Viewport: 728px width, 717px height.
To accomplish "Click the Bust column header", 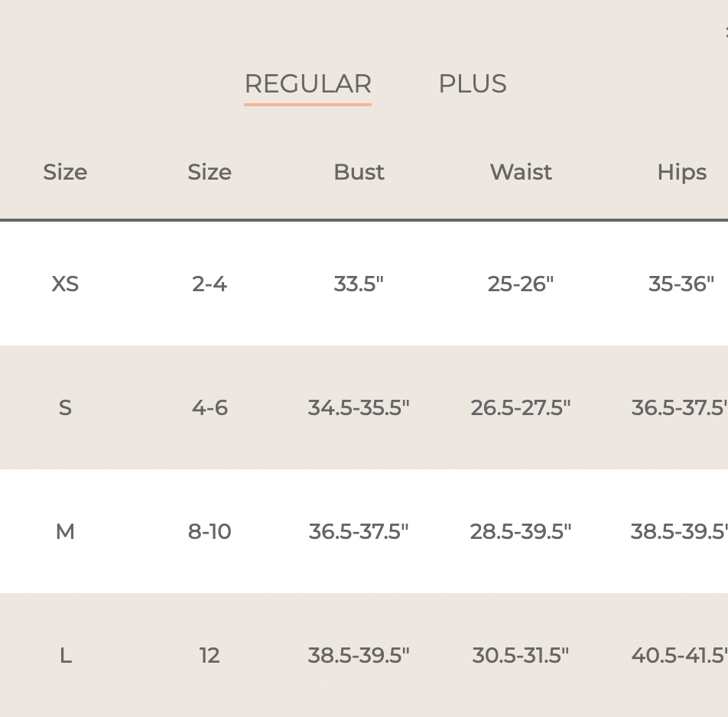I will point(359,172).
